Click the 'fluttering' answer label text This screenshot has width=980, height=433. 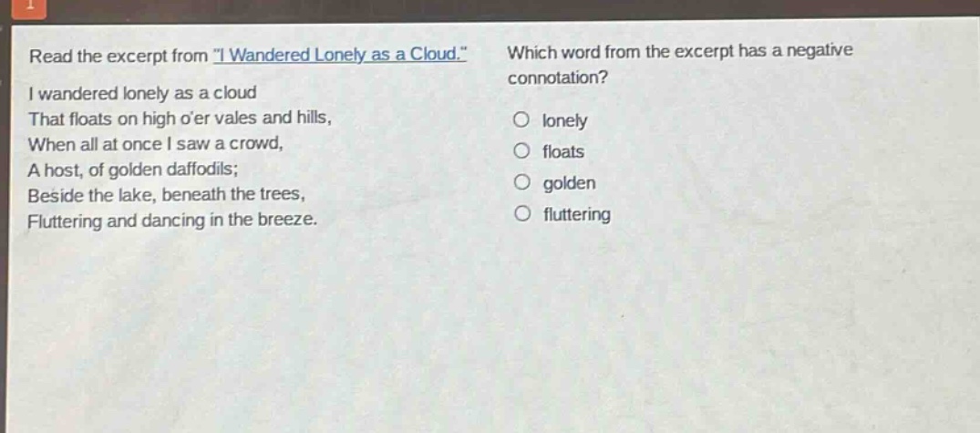point(576,215)
